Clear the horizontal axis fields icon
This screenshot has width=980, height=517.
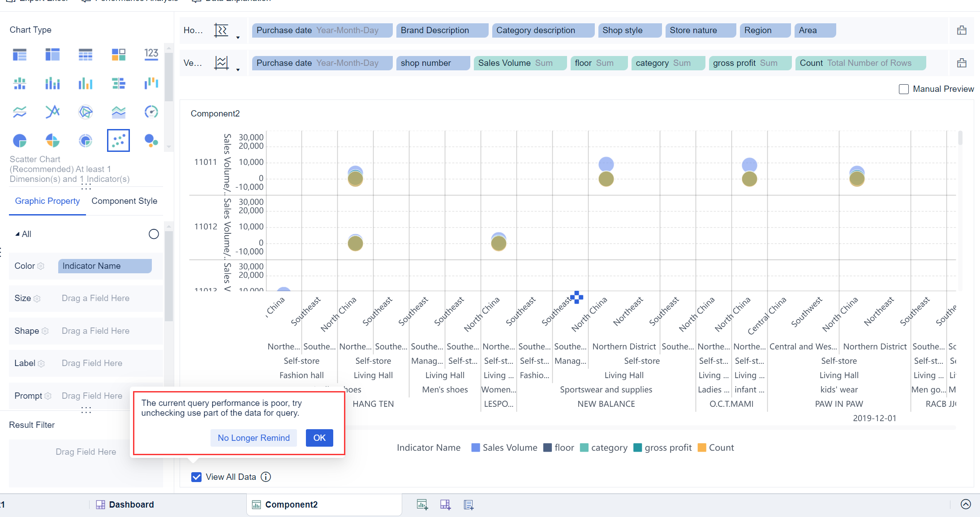(x=962, y=30)
